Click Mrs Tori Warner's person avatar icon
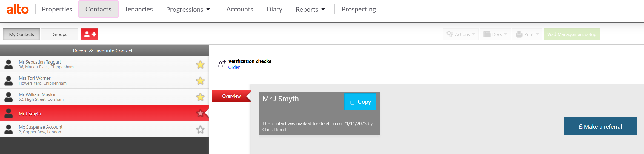The height and width of the screenshot is (154, 644). [8, 81]
